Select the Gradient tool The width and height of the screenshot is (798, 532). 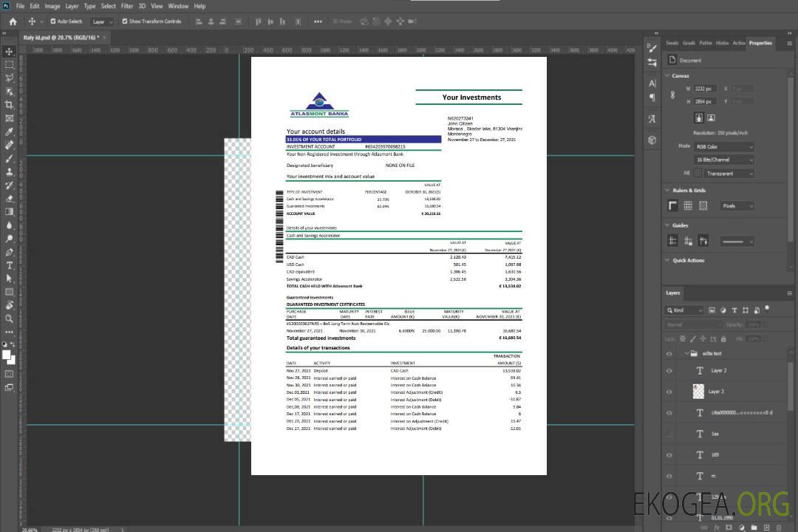click(x=9, y=212)
